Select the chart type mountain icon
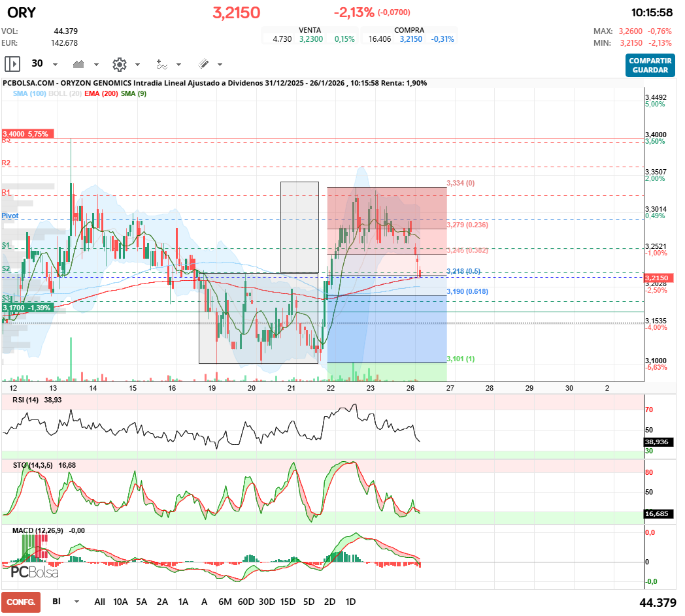685x616 pixels. [x=78, y=64]
